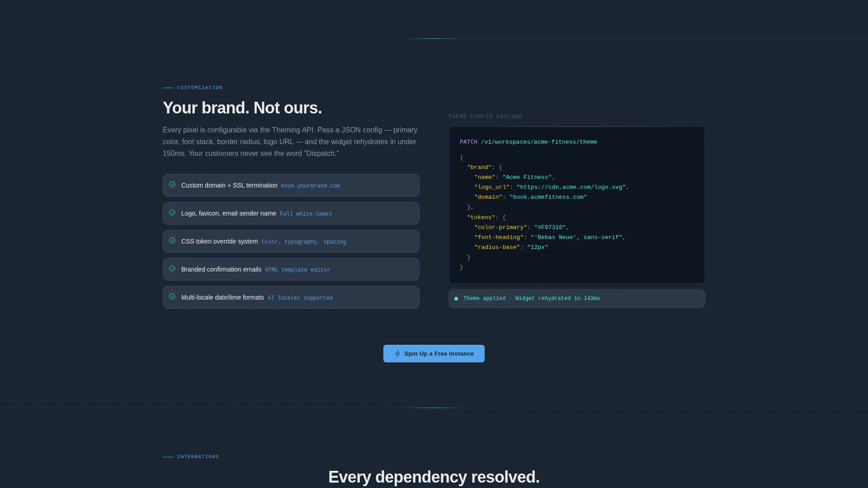The width and height of the screenshot is (868, 488).
Task: Click the Full white-label tag
Action: click(x=306, y=214)
